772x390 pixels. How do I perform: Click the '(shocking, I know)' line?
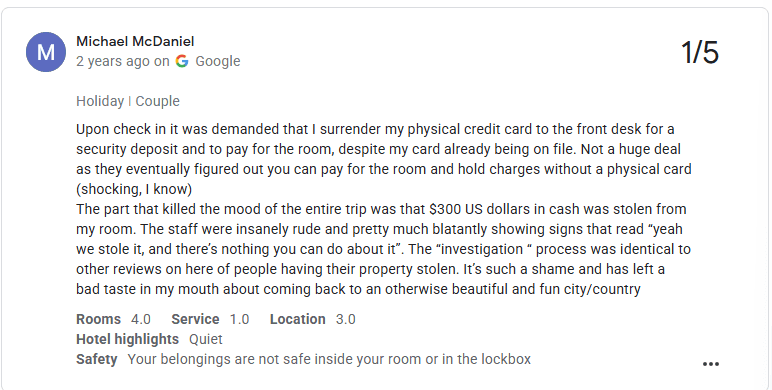(134, 189)
